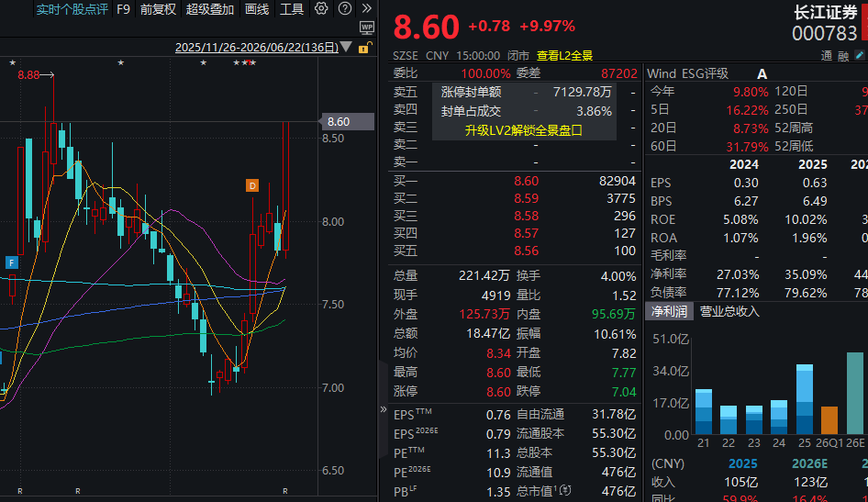
Task: Click the second R marker on time axis
Action: point(77,491)
